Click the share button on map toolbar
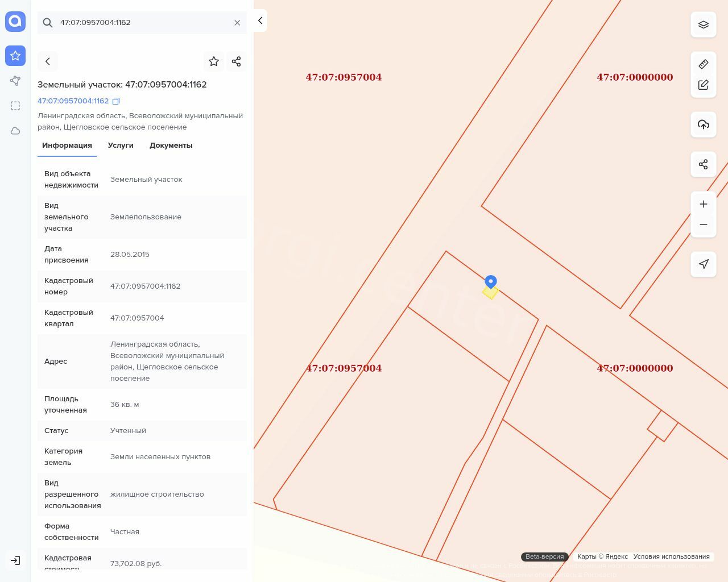The width and height of the screenshot is (728, 582). pos(704,164)
